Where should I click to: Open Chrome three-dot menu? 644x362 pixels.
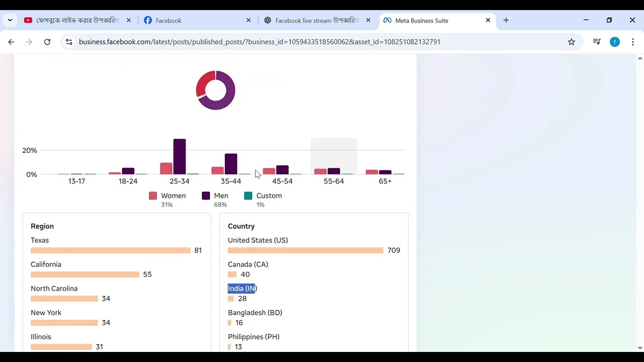tap(633, 42)
